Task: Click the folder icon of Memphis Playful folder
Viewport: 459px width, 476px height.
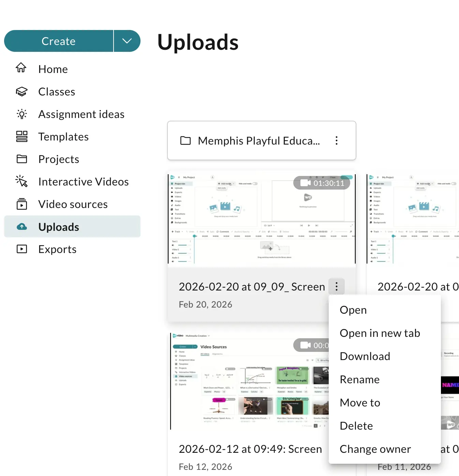Action: coord(186,140)
